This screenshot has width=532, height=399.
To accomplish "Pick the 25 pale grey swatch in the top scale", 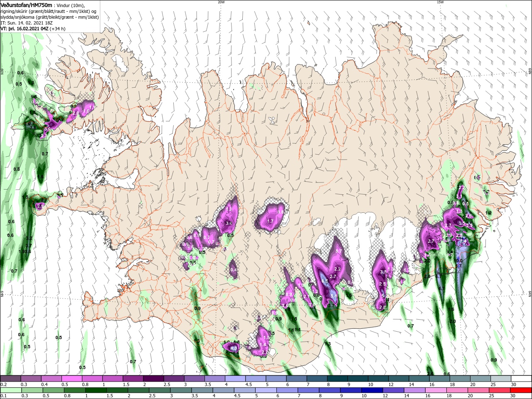I will point(500,379).
